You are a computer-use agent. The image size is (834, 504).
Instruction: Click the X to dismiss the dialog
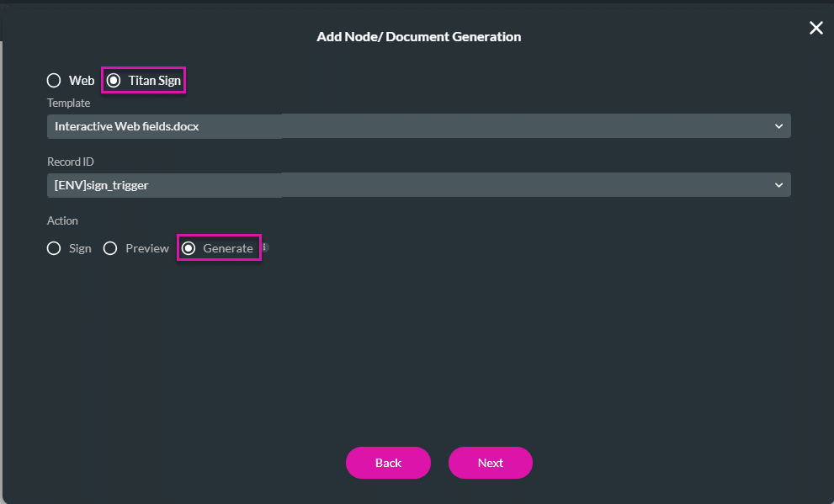tap(815, 28)
